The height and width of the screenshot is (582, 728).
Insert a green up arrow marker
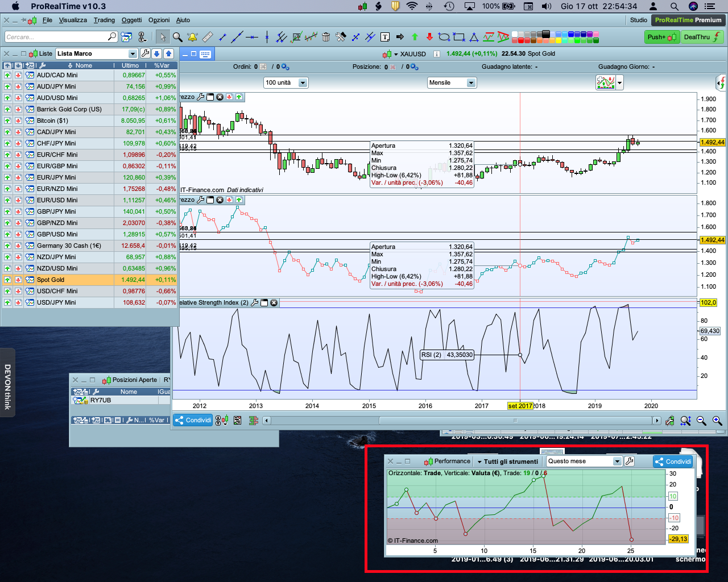pyautogui.click(x=415, y=37)
